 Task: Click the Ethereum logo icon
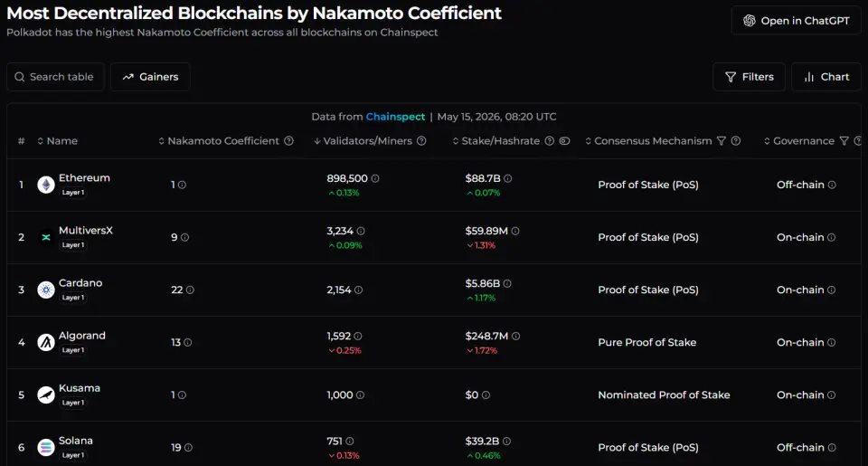click(x=46, y=185)
